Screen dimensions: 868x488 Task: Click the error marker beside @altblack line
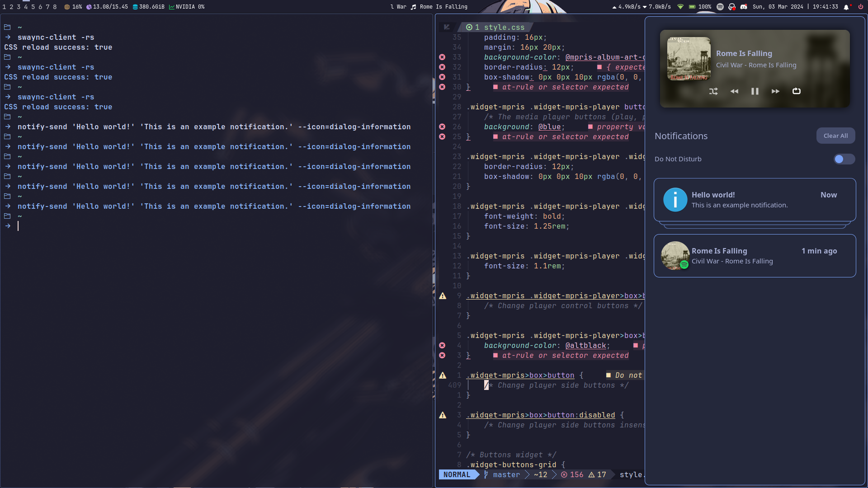coord(442,345)
